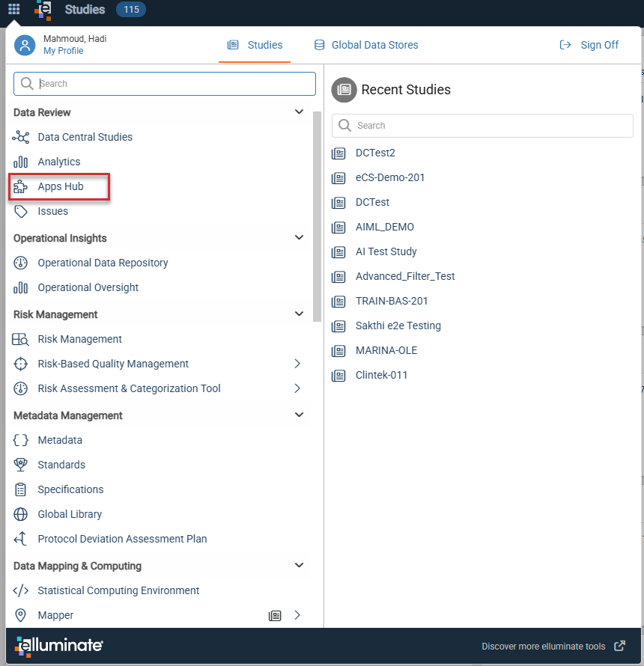This screenshot has width=644, height=666.
Task: Open Operational Data Repository entry
Action: point(103,263)
